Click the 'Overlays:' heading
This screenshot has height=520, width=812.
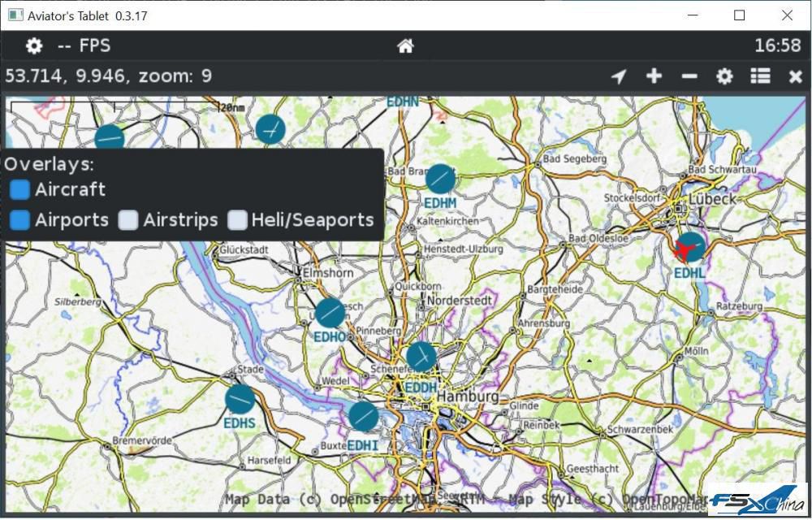coord(50,164)
